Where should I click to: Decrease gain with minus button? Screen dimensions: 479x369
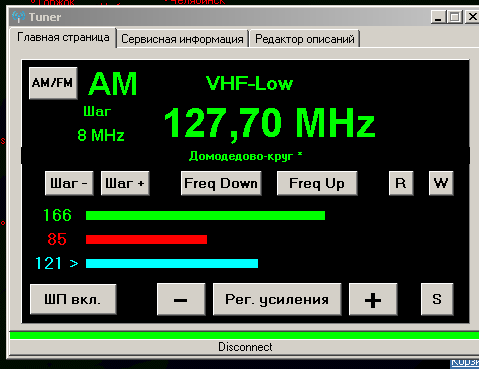click(181, 299)
